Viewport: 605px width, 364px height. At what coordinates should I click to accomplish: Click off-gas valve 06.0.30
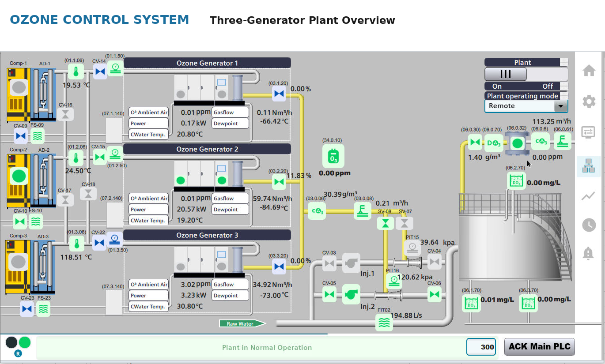(x=475, y=142)
